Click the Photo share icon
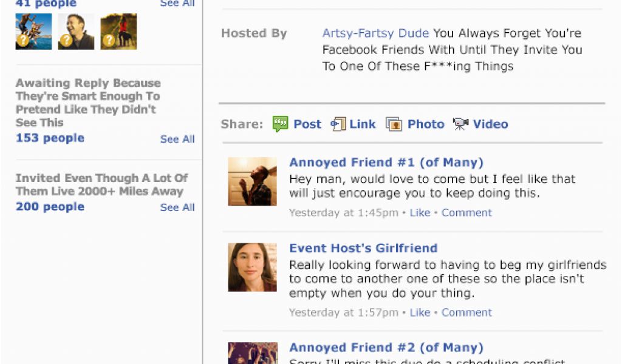 tap(394, 124)
